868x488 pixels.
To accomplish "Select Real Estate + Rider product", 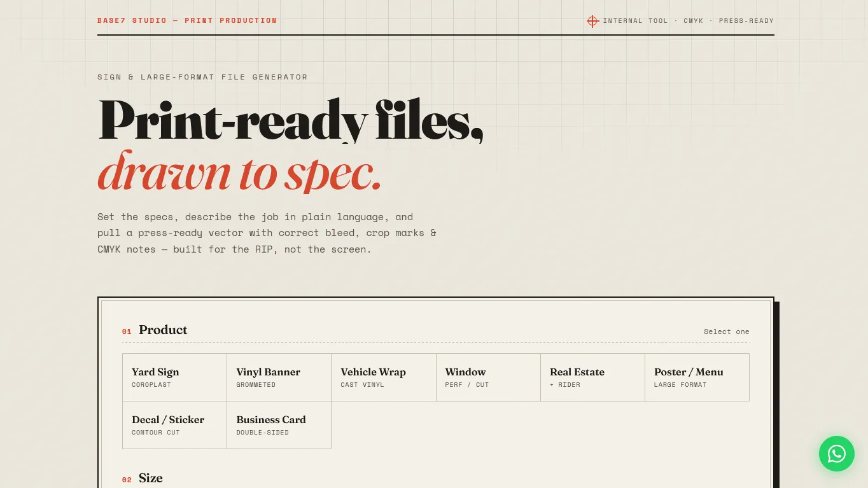I will coord(592,377).
